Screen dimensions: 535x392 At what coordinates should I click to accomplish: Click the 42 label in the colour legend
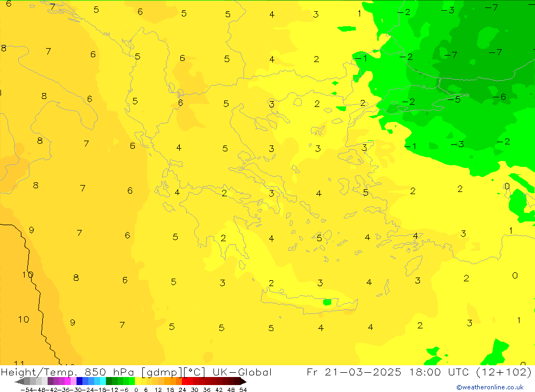click(x=219, y=390)
